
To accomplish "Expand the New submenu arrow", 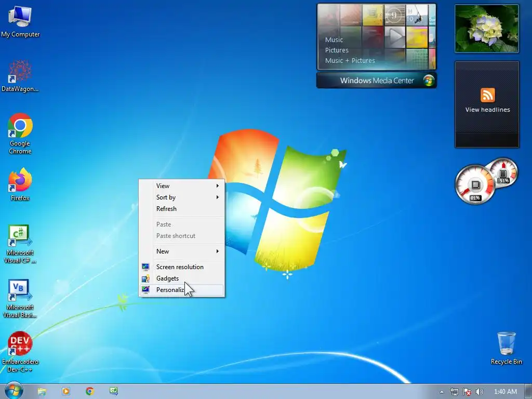I will [218, 251].
